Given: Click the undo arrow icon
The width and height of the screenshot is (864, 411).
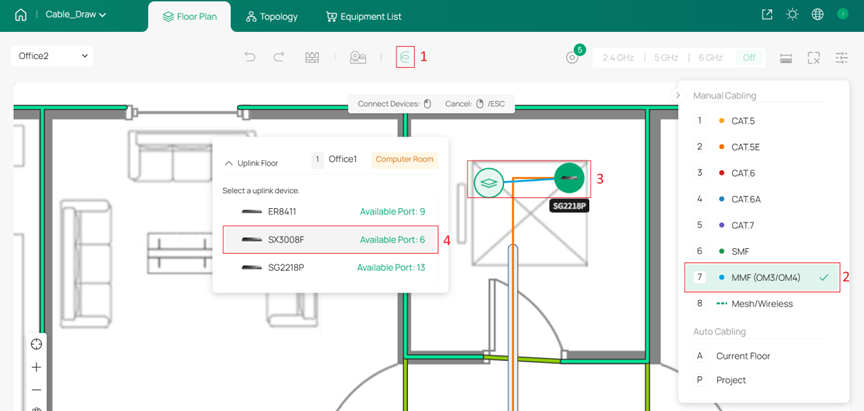Looking at the screenshot, I should tap(250, 57).
